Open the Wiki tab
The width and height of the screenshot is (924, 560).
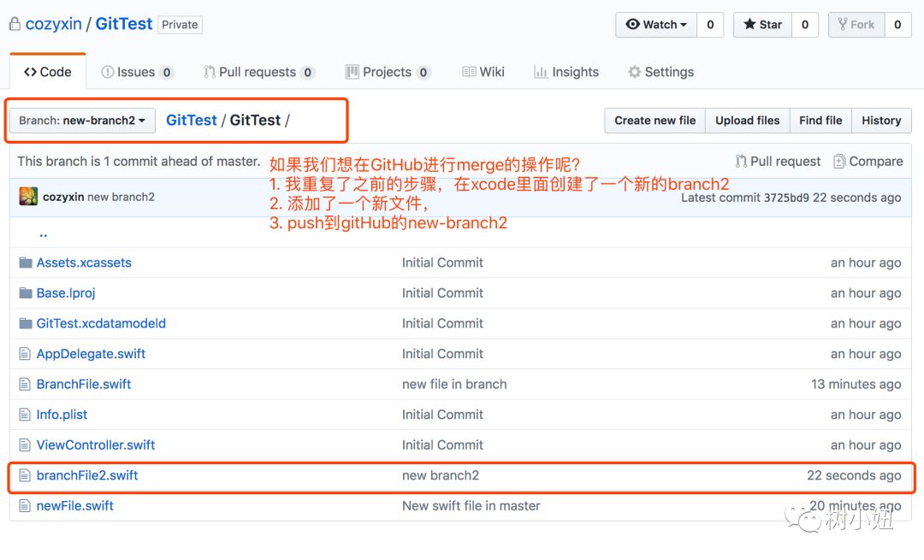tap(483, 72)
